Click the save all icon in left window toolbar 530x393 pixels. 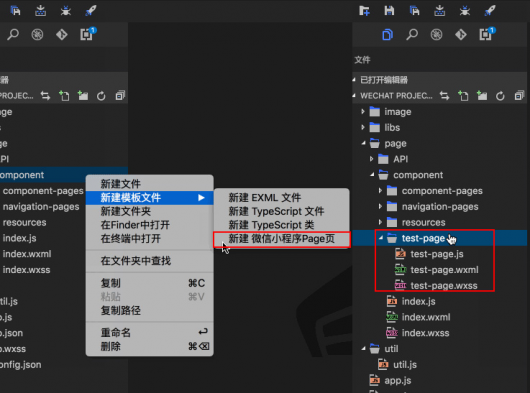tap(15, 11)
